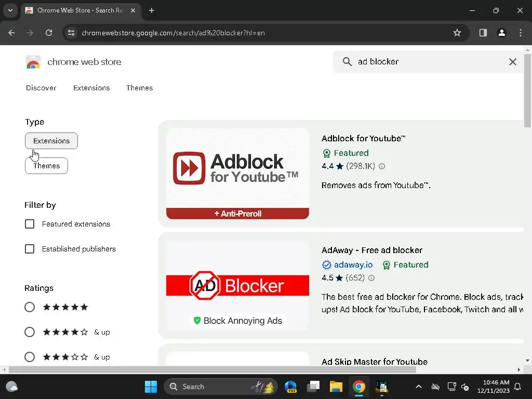The image size is (532, 399).
Task: Select the four stars & up filter
Action: [30, 332]
